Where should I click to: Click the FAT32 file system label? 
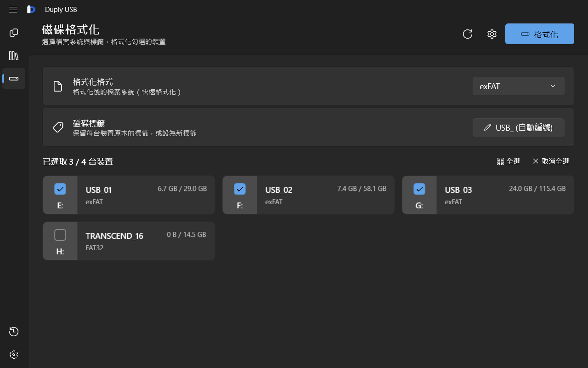point(95,248)
